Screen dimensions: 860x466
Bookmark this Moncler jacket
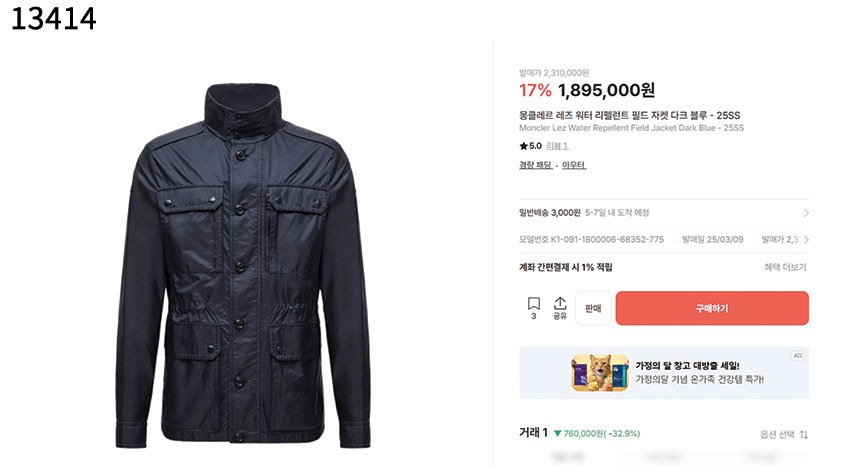coord(533,304)
